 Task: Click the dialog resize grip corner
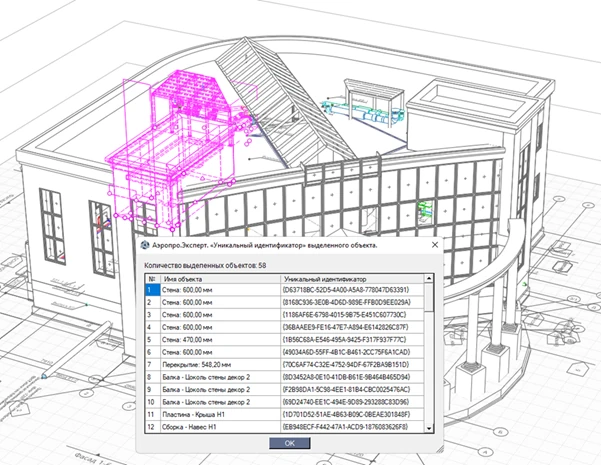pyautogui.click(x=440, y=449)
